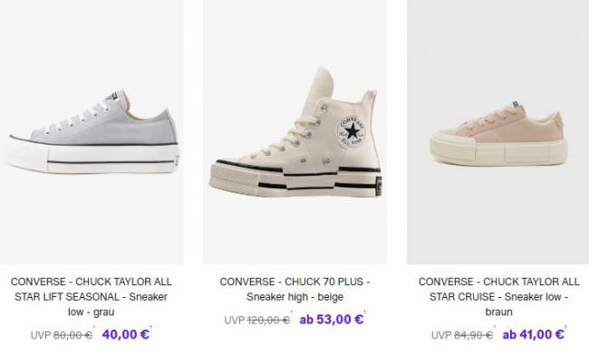Open the Chuck Taylor All Star Cruise title link
Image resolution: width=589 pixels, height=364 pixels.
[x=497, y=297]
